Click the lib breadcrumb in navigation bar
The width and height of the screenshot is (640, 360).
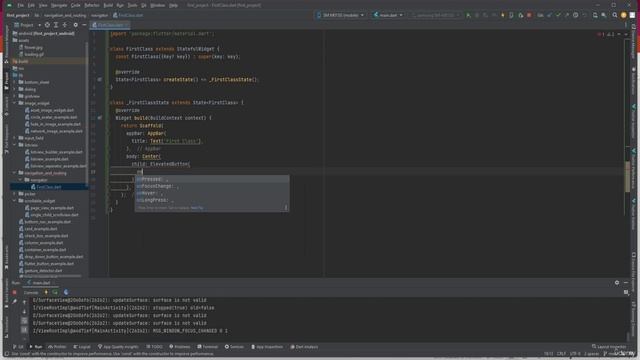pyautogui.click(x=36, y=15)
